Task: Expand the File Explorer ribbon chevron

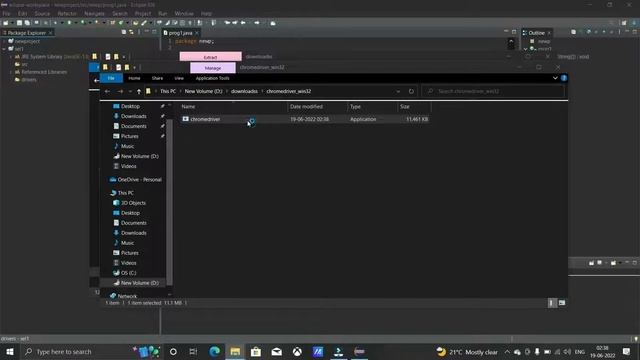Action: (x=555, y=78)
